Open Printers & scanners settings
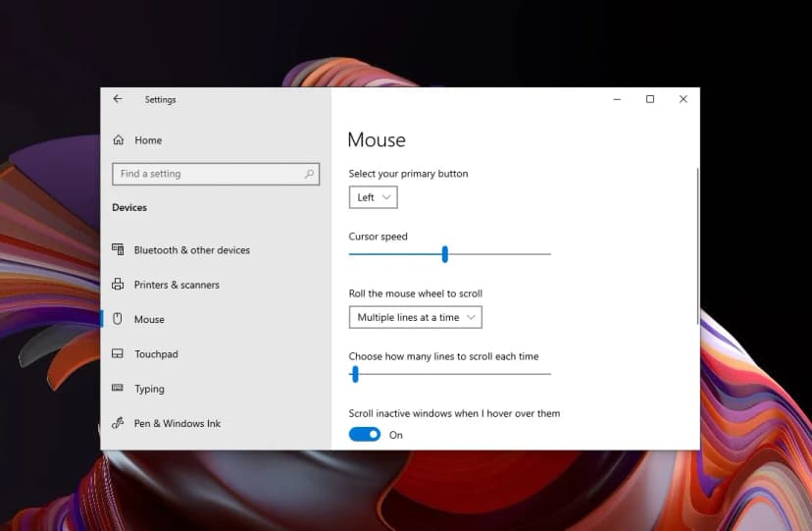 pos(177,285)
